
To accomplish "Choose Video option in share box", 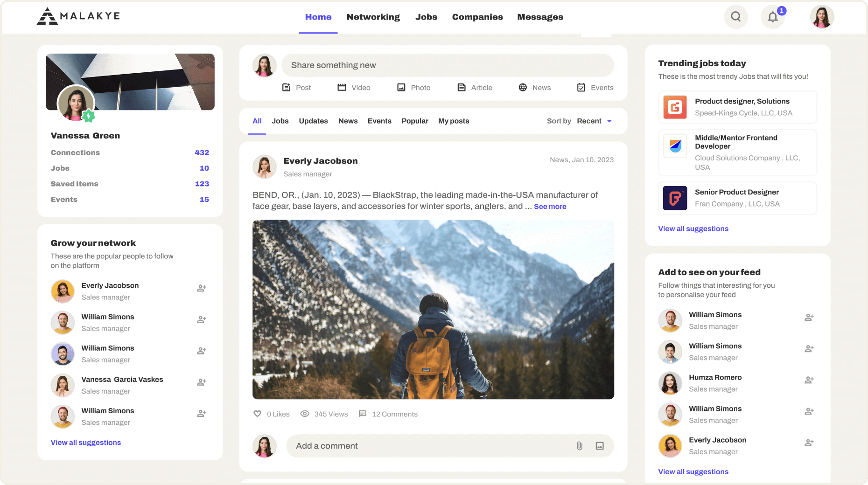I will pyautogui.click(x=354, y=88).
